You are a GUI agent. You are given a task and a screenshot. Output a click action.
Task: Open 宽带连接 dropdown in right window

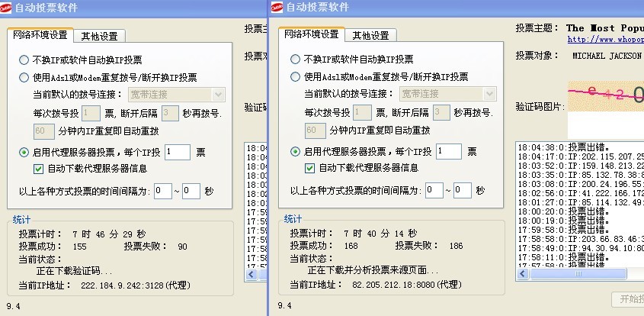(447, 94)
